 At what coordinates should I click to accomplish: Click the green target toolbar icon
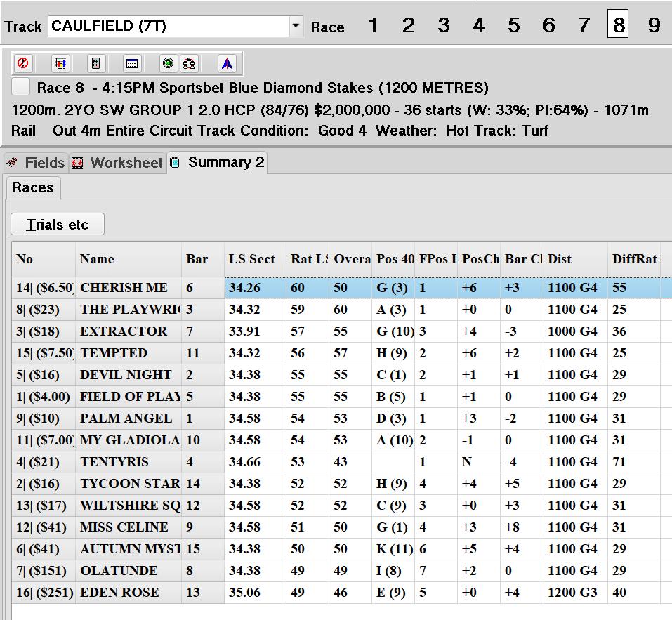168,64
